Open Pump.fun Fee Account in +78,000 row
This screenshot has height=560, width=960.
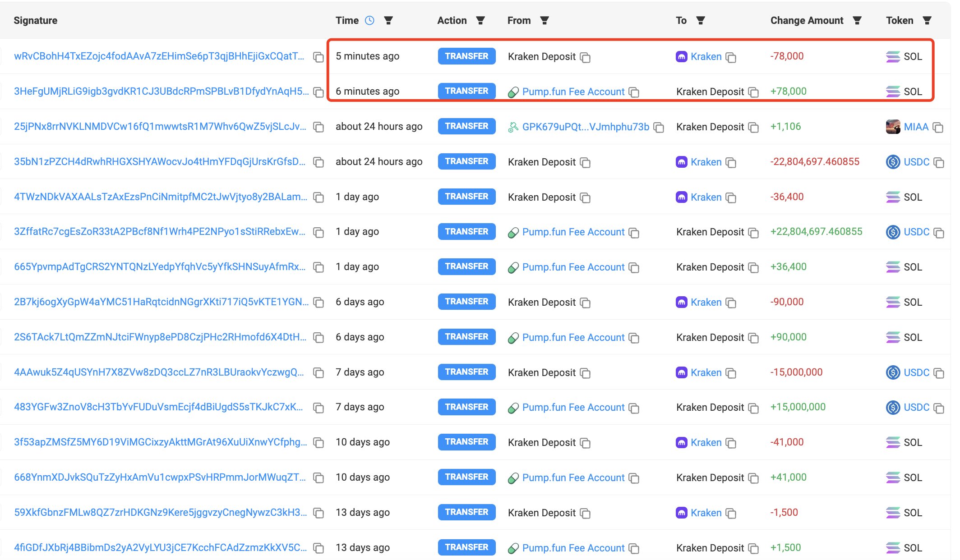tap(573, 92)
